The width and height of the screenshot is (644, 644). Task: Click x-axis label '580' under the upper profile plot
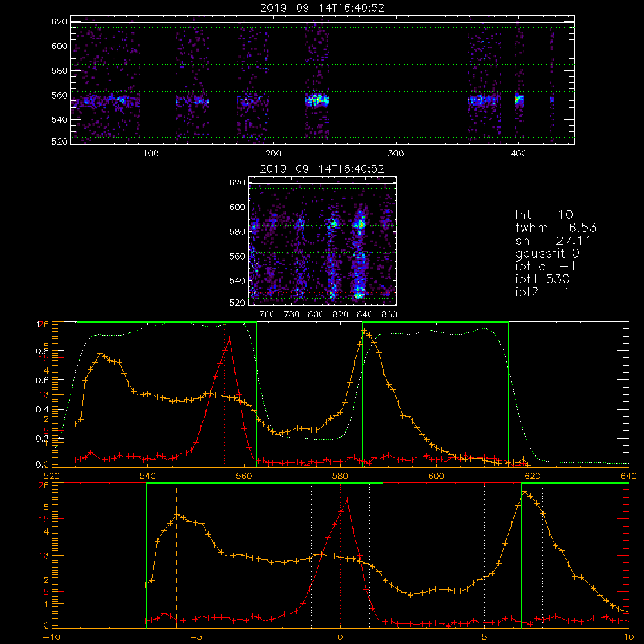click(340, 476)
